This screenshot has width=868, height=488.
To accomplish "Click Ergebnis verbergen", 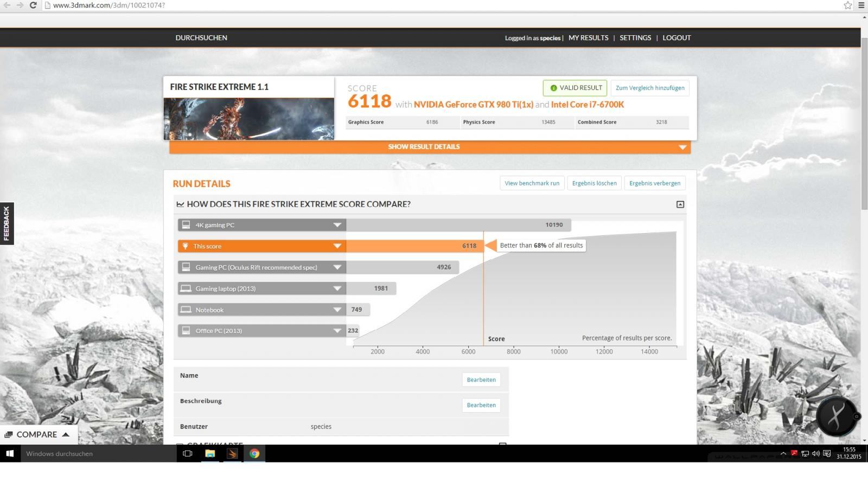I will [x=655, y=183].
